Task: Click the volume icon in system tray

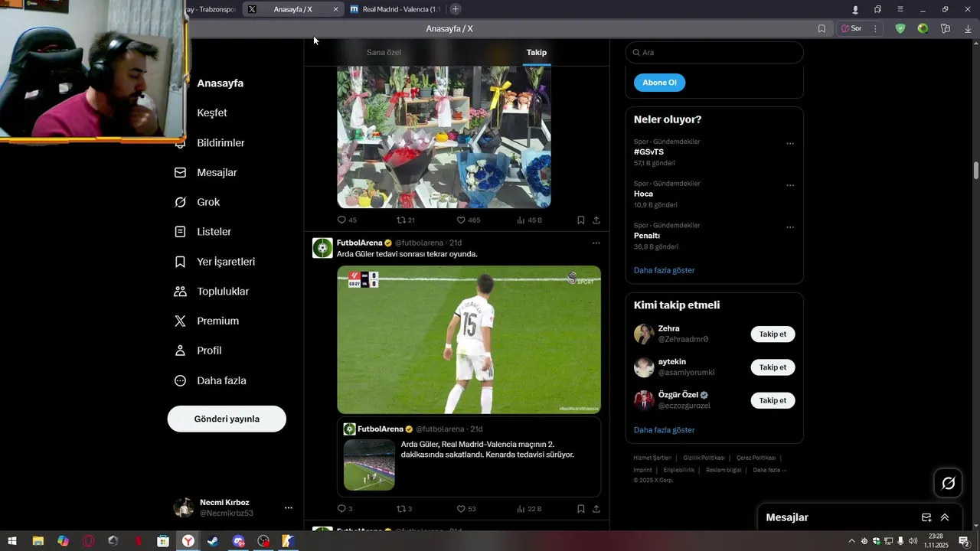Action: click(x=913, y=541)
